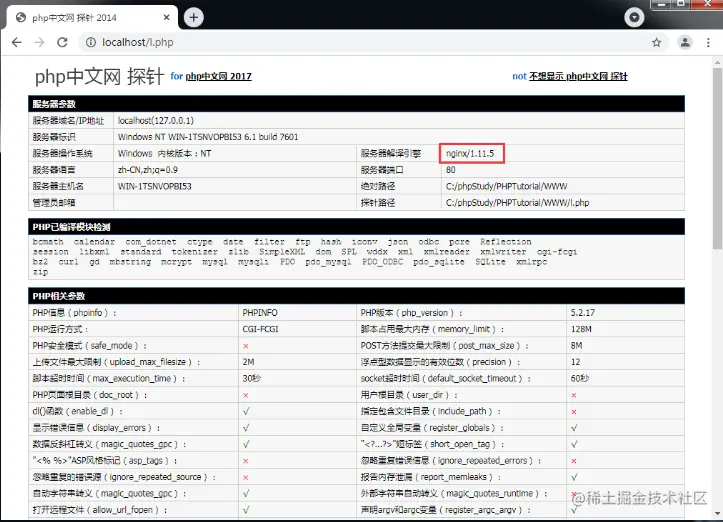Click the precision value 12
This screenshot has width=723, height=522.
[575, 362]
